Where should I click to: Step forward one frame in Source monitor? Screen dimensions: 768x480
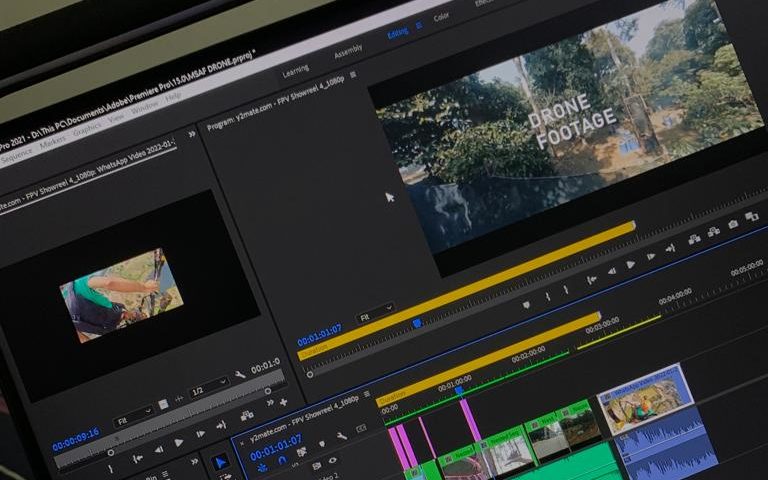[x=200, y=434]
